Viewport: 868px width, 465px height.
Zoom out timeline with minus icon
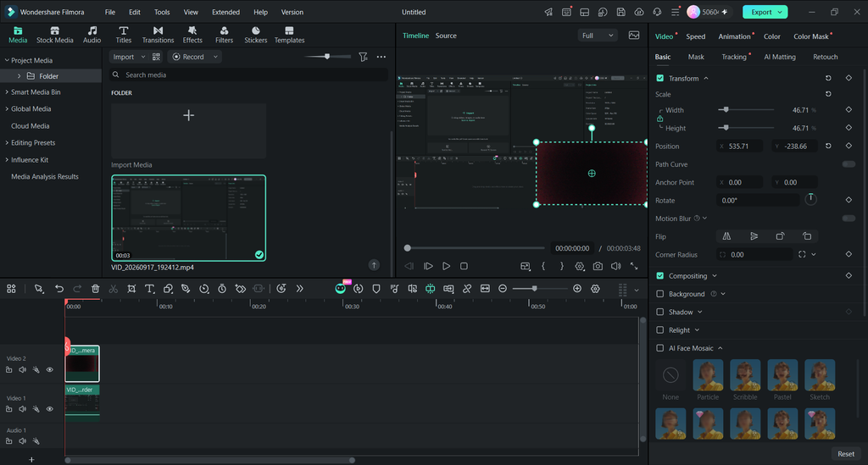[x=503, y=289]
